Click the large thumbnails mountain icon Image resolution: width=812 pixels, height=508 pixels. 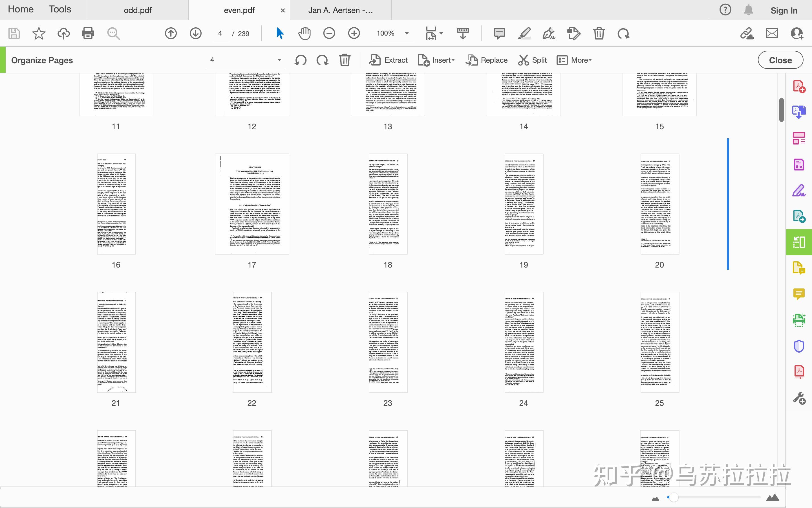tap(773, 497)
